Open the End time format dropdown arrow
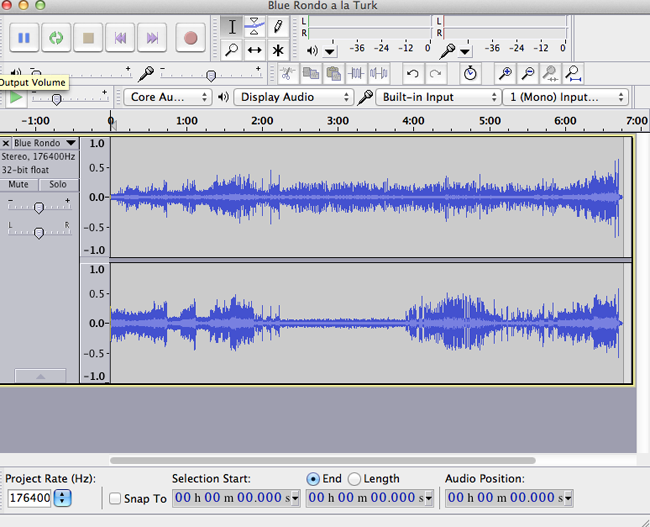The width and height of the screenshot is (650, 527). pyautogui.click(x=429, y=498)
